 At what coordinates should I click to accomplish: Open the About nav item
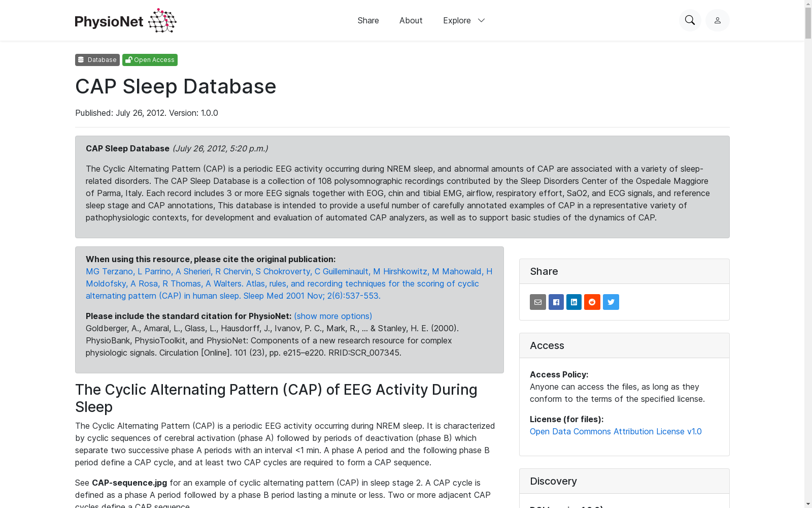click(411, 20)
